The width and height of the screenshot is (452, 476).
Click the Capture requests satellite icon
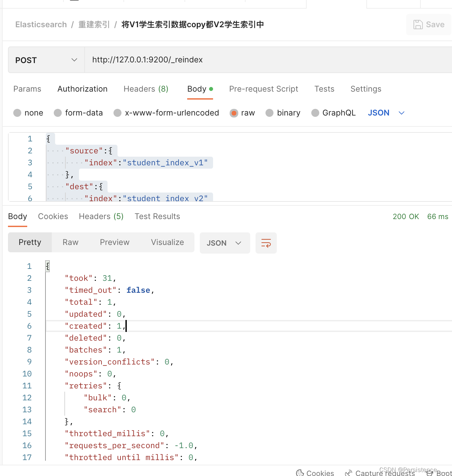click(348, 473)
